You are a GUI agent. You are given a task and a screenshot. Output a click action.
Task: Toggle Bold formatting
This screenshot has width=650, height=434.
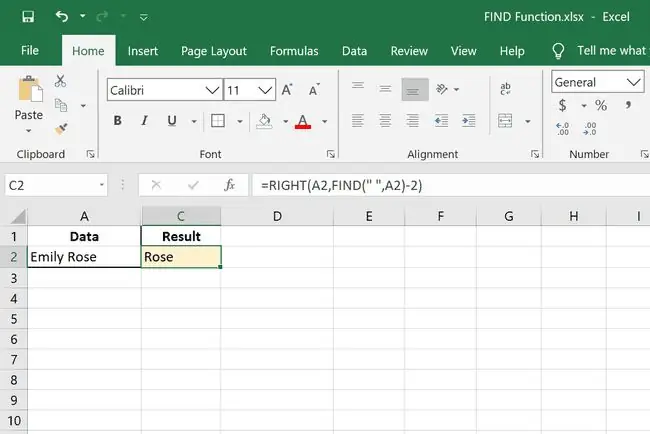coord(117,121)
